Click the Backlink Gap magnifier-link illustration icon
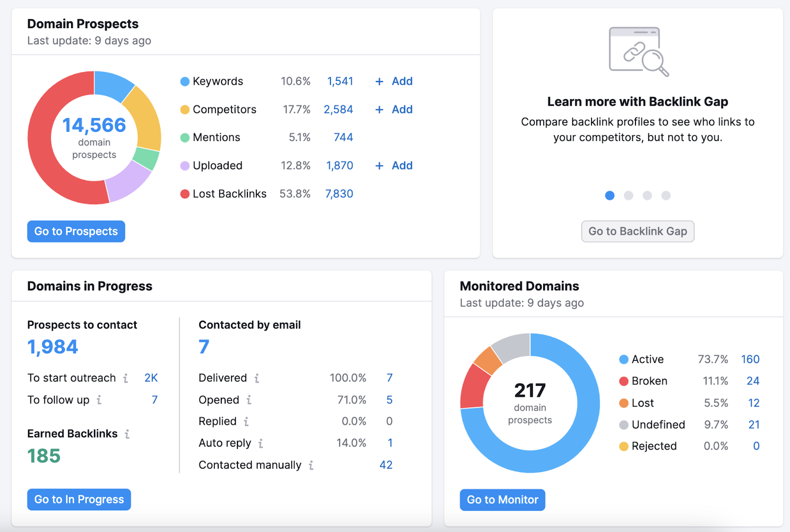790x532 pixels. pos(638,51)
